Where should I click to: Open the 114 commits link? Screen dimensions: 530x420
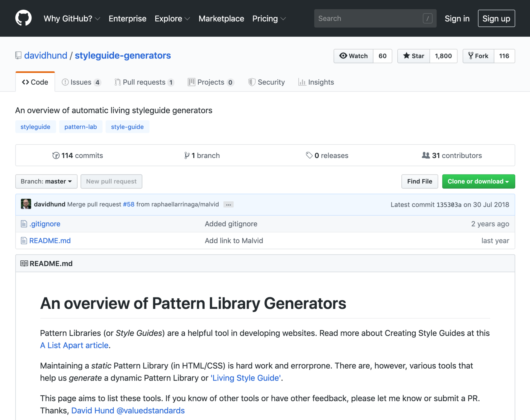(78, 156)
